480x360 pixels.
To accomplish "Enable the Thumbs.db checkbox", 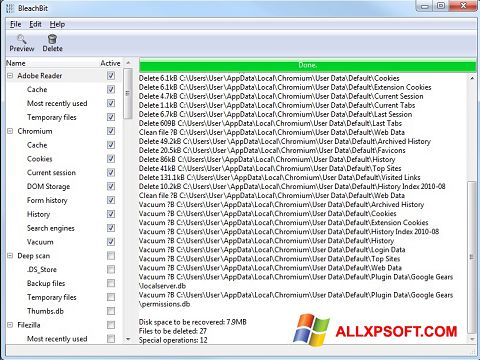I will pyautogui.click(x=111, y=311).
